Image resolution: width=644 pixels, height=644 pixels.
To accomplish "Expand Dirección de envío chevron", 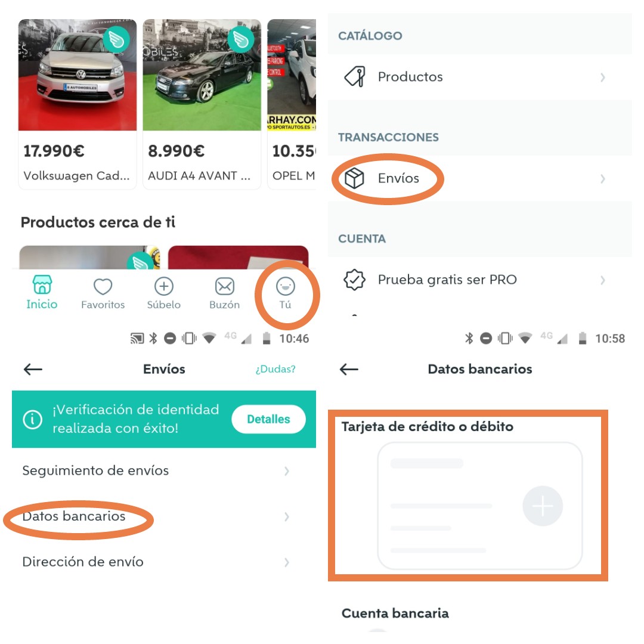I will [x=287, y=562].
